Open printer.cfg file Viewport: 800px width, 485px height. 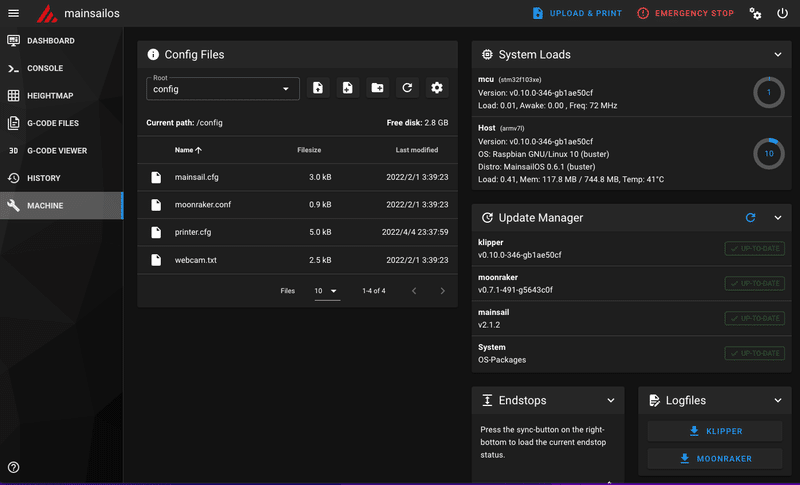pyautogui.click(x=297, y=232)
